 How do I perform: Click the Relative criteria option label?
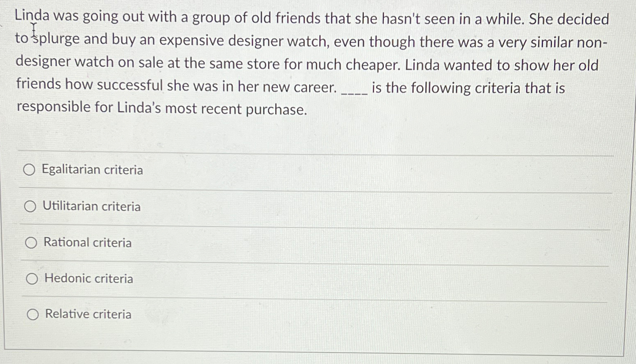(x=88, y=315)
